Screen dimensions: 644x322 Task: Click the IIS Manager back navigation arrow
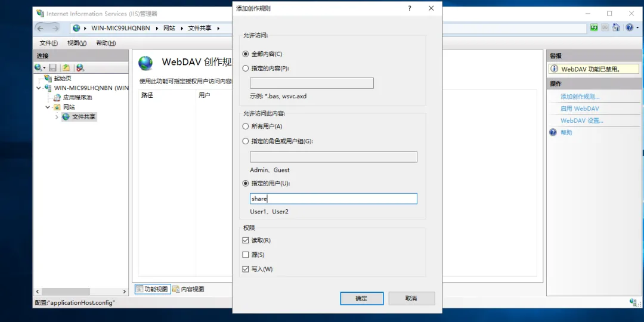[x=41, y=28]
